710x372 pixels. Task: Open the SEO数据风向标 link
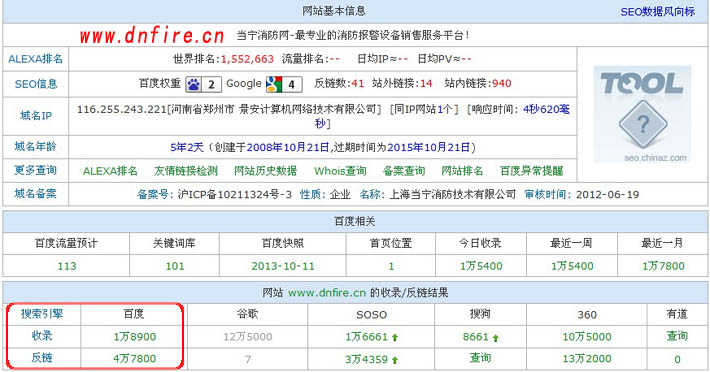(x=657, y=12)
